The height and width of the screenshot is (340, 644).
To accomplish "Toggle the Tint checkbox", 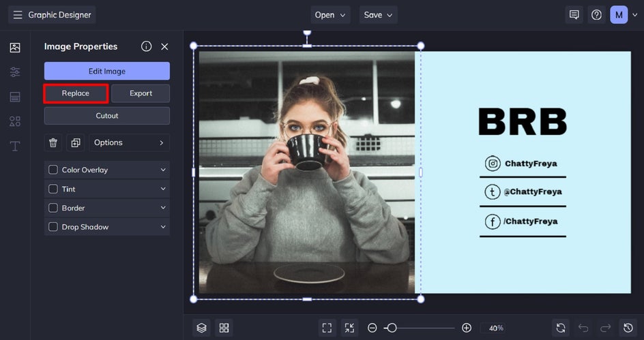I will [x=53, y=189].
